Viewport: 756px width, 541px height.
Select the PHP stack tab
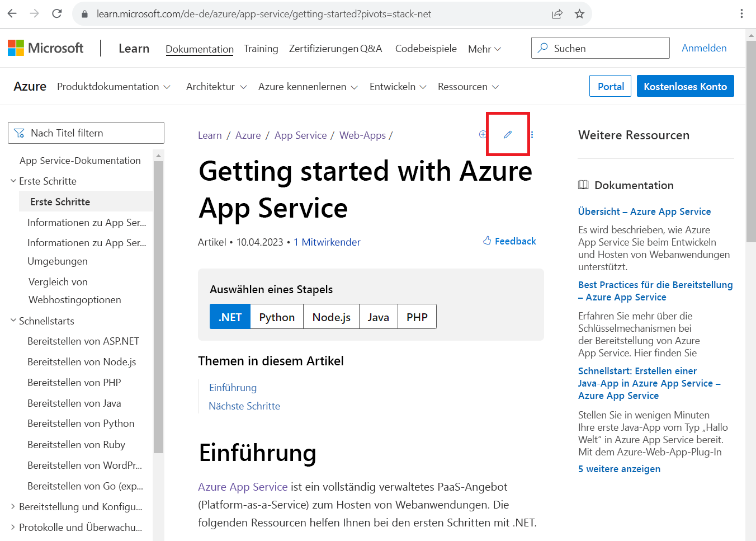tap(417, 317)
